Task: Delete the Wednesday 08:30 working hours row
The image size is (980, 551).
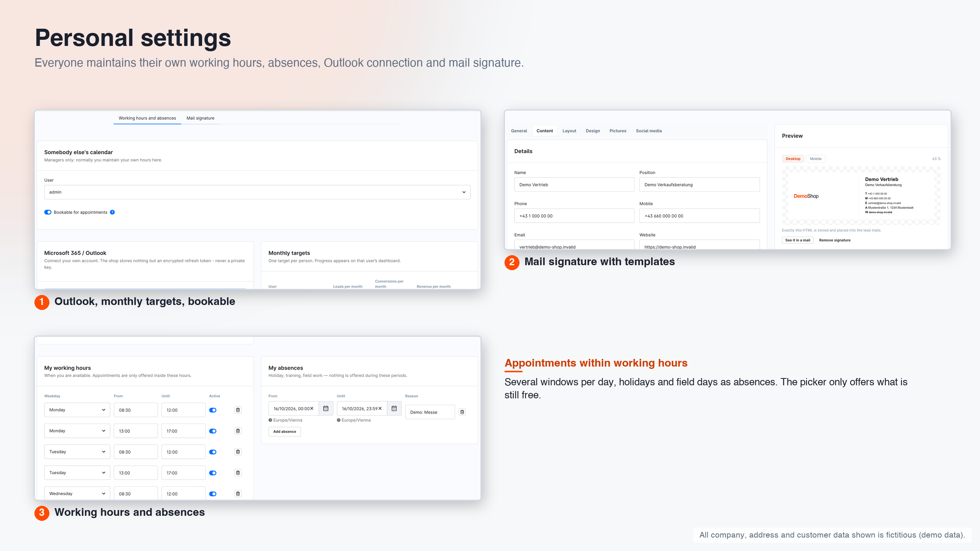Action: point(238,494)
